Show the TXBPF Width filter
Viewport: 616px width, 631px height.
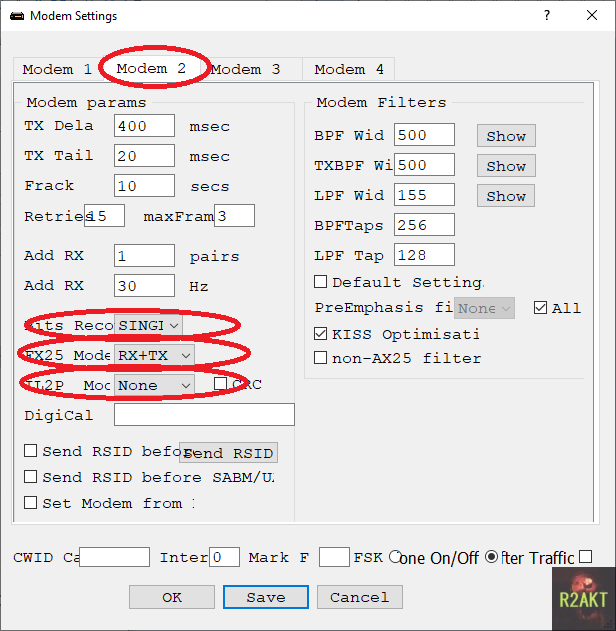pos(506,166)
